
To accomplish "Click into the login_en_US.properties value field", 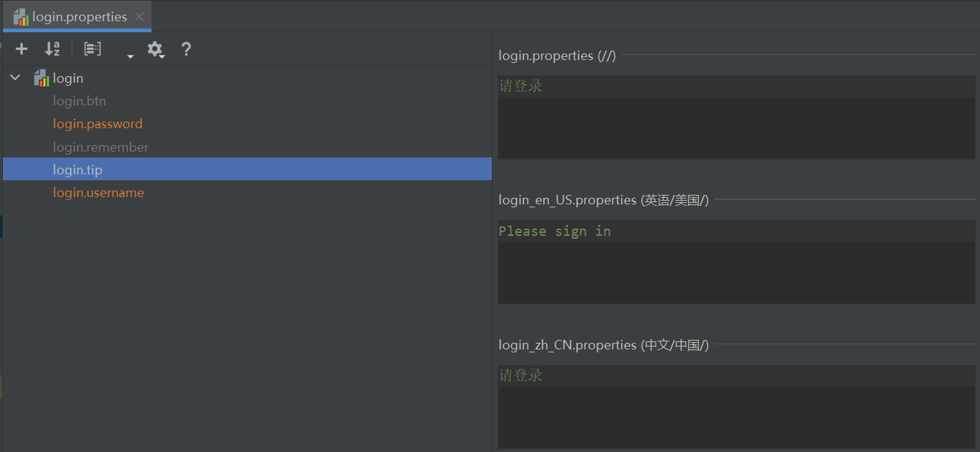I will click(736, 262).
